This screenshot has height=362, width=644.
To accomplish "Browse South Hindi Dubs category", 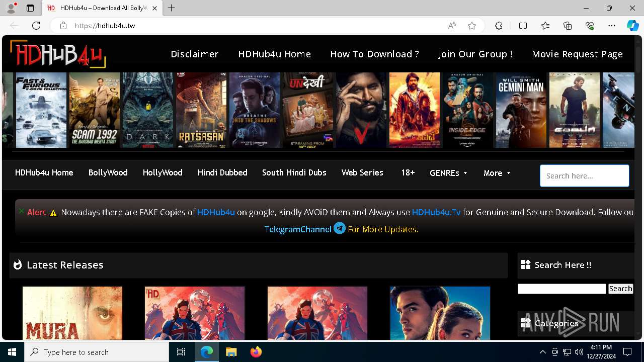I will [x=294, y=172].
